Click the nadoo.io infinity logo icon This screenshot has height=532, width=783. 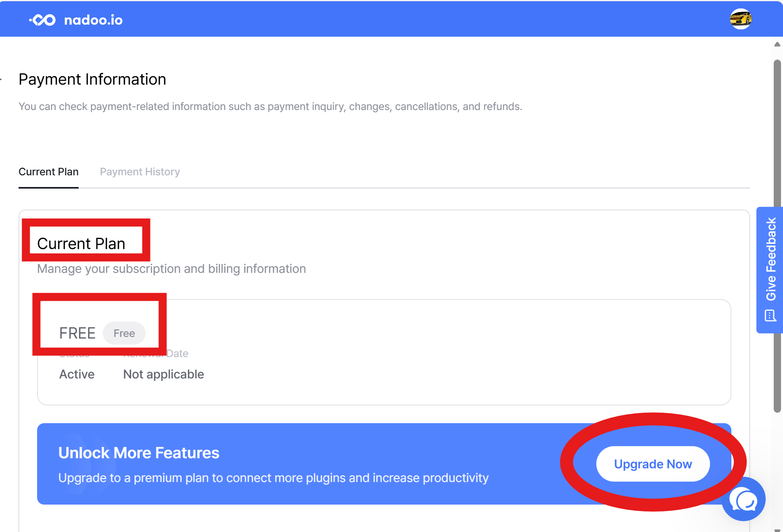click(42, 20)
